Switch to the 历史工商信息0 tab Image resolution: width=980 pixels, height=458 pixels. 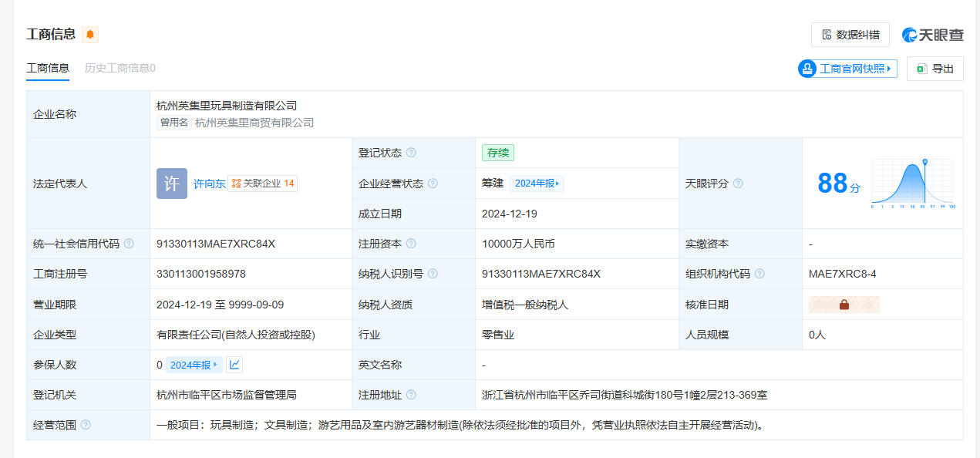tap(120, 68)
